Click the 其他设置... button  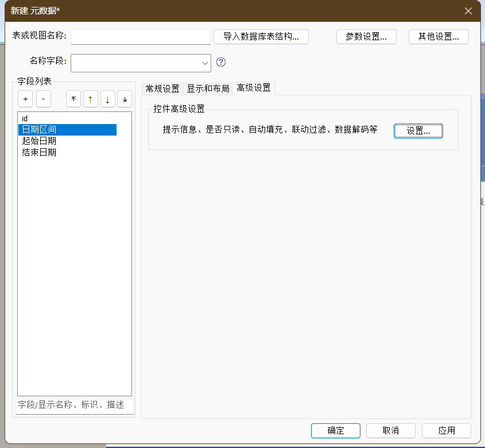tap(439, 36)
